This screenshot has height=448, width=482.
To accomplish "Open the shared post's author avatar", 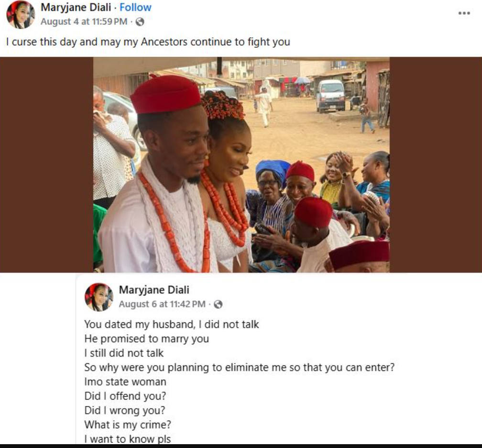I will click(x=99, y=297).
